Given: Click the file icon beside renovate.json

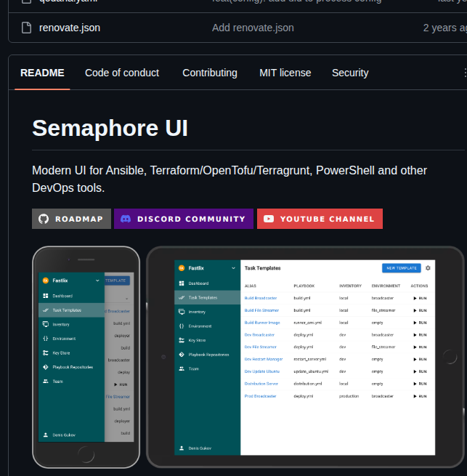Looking at the screenshot, I should [26, 28].
